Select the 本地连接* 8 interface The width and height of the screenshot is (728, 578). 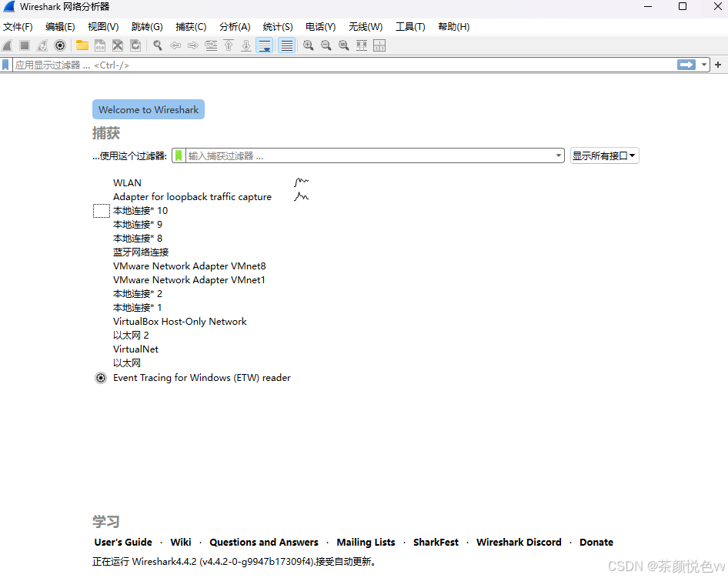pos(138,239)
